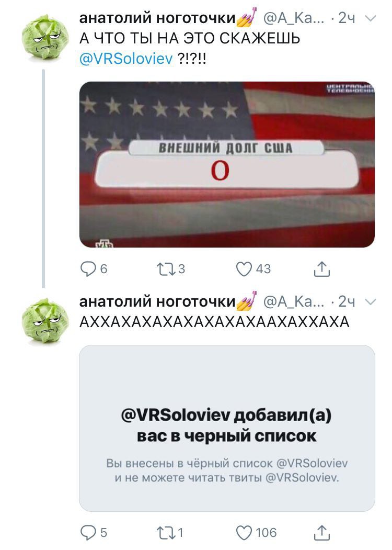Enlarge the ВНЕШНИЙ ДОЛГ США flag image
The height and width of the screenshot is (550, 392).
pos(227,164)
